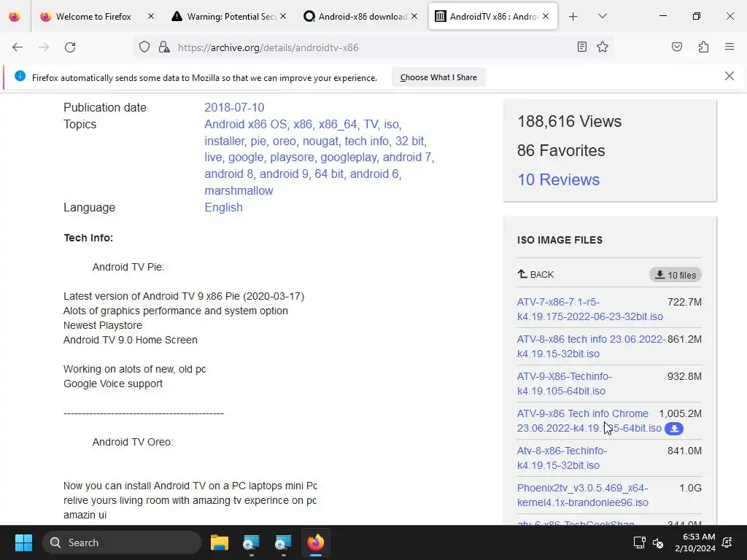Bookmark this page with star icon
Image resolution: width=747 pixels, height=560 pixels.
coord(602,47)
